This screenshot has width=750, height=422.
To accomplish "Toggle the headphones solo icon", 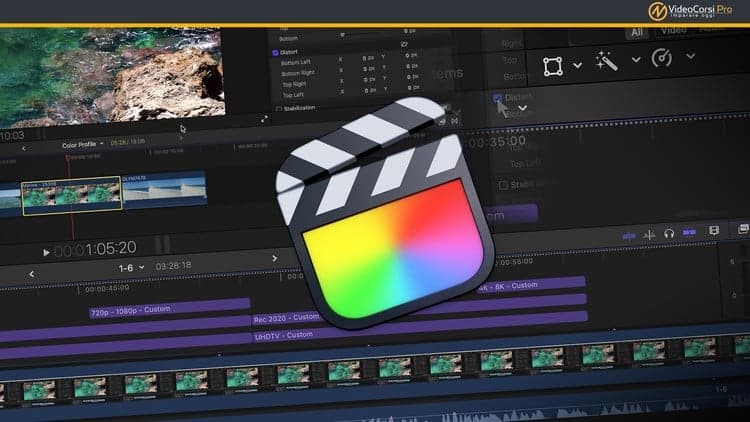I will tap(669, 233).
